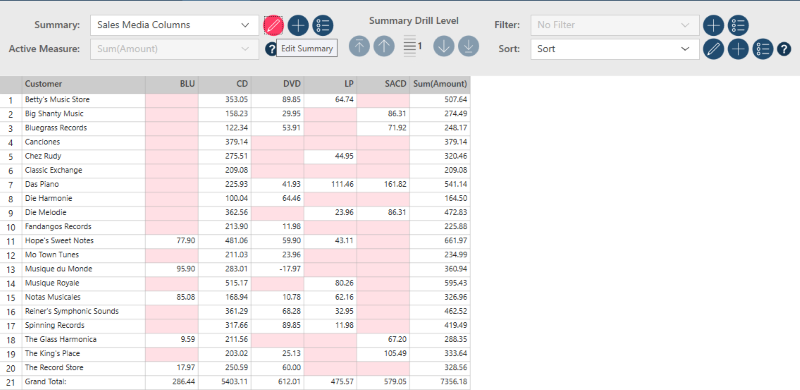Add a new sort with plus icon
800x390 pixels.
click(x=738, y=49)
